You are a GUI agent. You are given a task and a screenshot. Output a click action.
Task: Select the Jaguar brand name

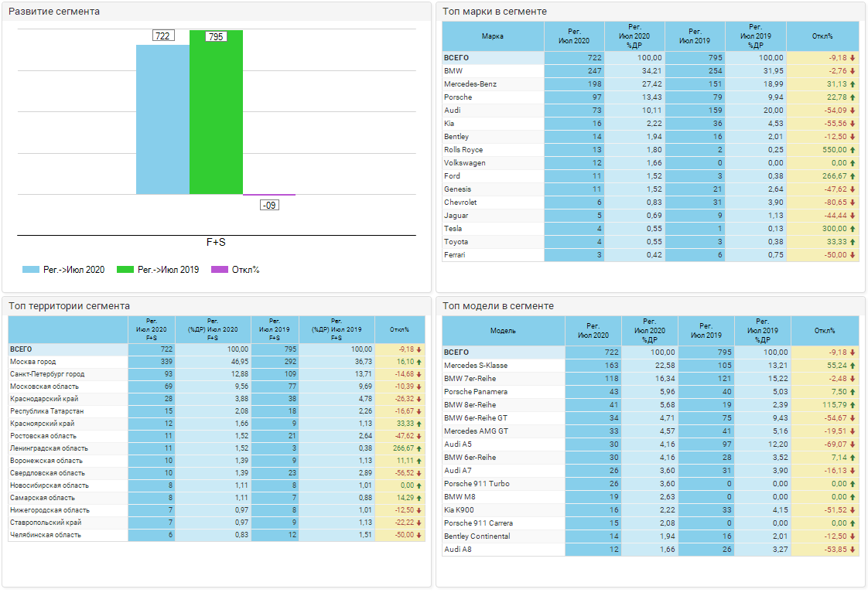[x=456, y=215]
